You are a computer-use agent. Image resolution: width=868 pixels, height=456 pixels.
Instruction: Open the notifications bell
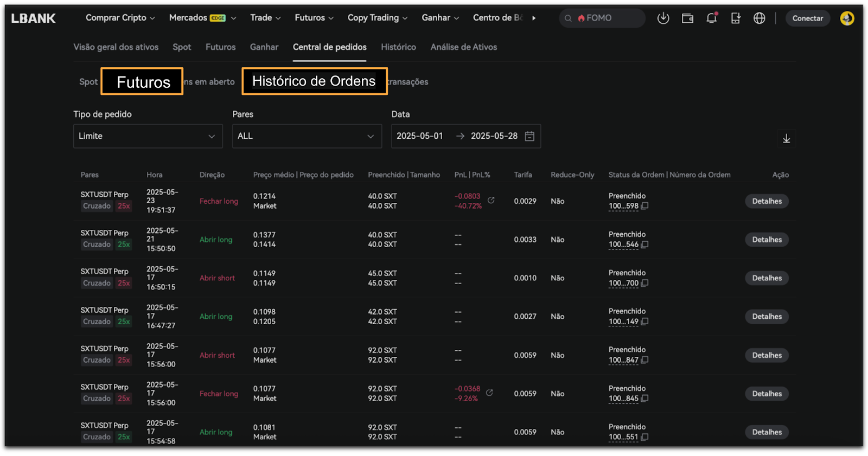[x=711, y=18]
